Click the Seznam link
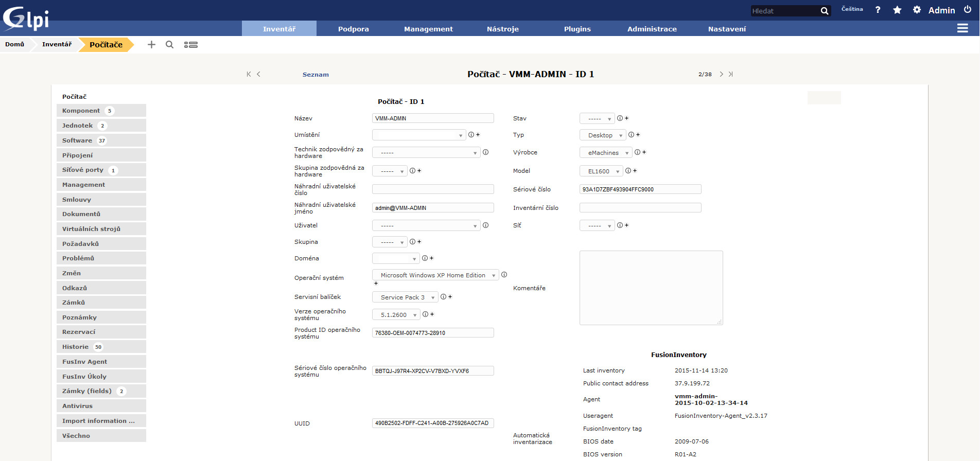This screenshot has width=980, height=461. coord(316,75)
